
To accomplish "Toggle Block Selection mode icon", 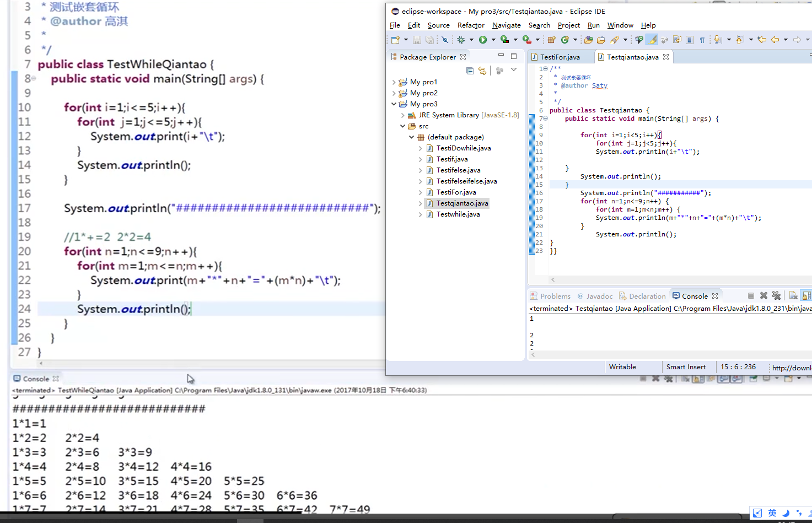I will (690, 40).
